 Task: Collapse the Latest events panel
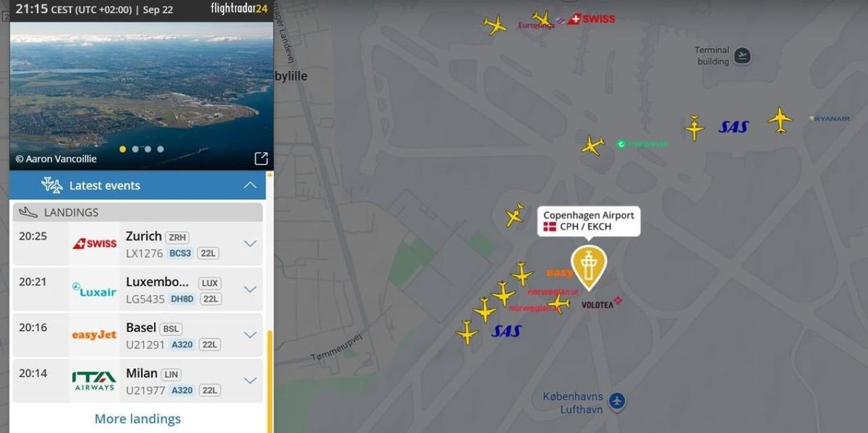pyautogui.click(x=250, y=185)
